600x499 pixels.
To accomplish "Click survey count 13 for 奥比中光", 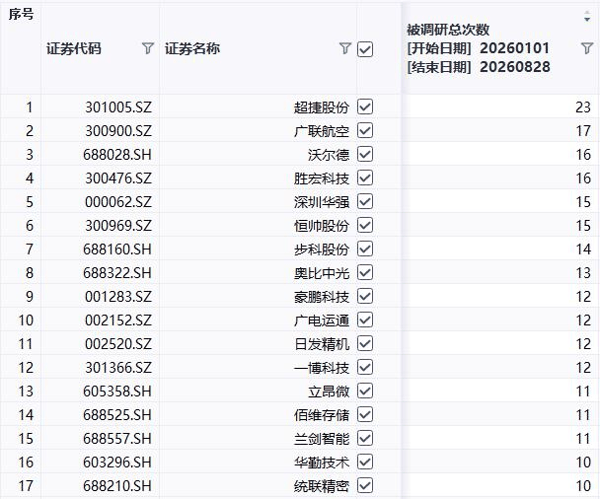I will click(583, 273).
